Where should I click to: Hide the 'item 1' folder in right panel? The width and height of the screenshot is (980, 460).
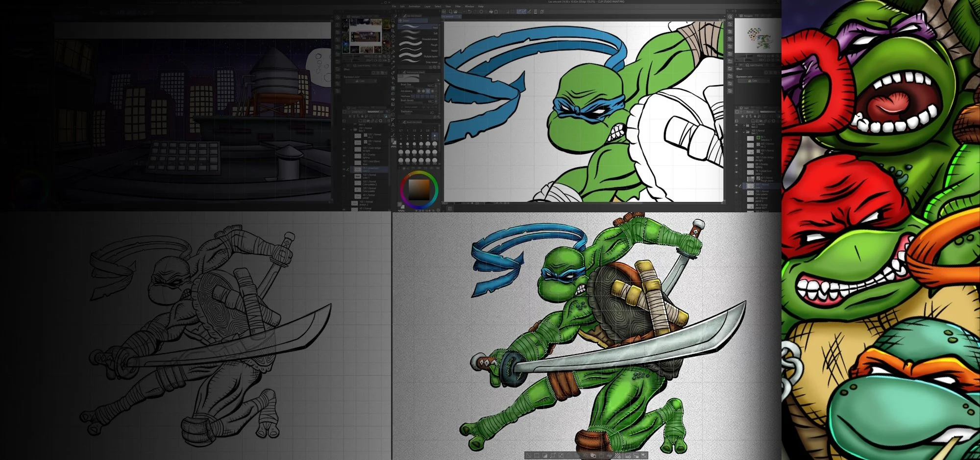(x=736, y=131)
